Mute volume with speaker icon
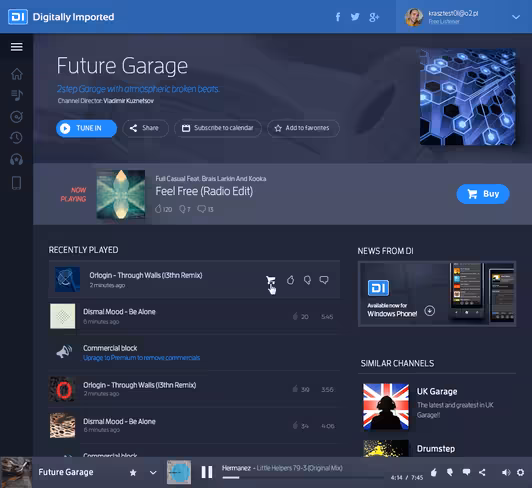Image resolution: width=532 pixels, height=488 pixels. 506,472
